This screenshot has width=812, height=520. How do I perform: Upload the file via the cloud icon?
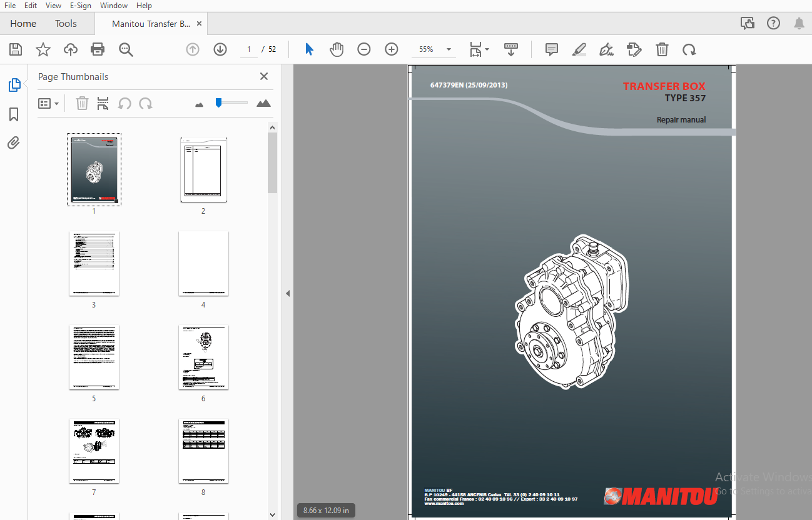71,50
